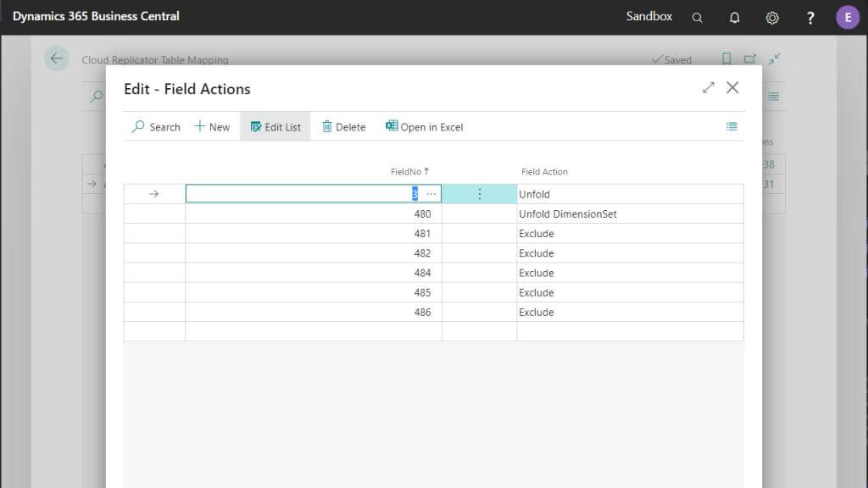Open the user account avatar E
This screenshot has width=868, height=488.
847,18
